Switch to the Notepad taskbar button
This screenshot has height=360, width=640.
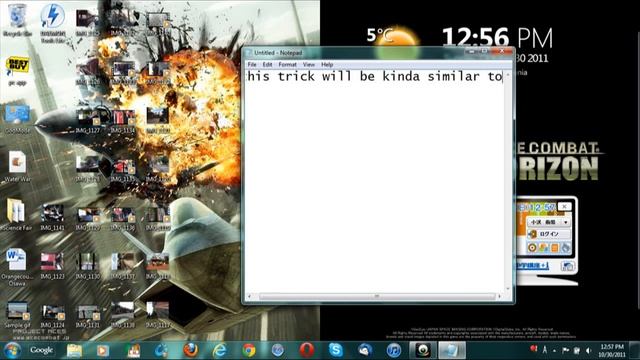coord(452,350)
